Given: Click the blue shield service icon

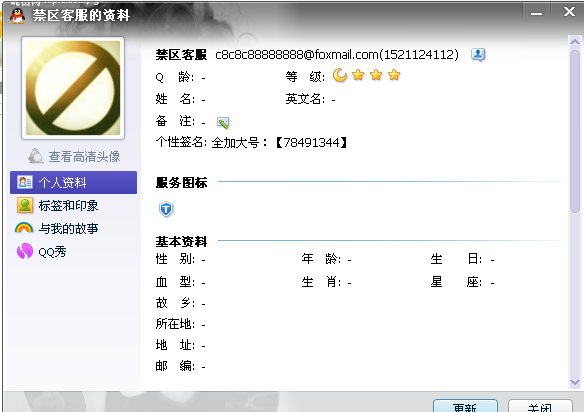Looking at the screenshot, I should pyautogui.click(x=166, y=209).
